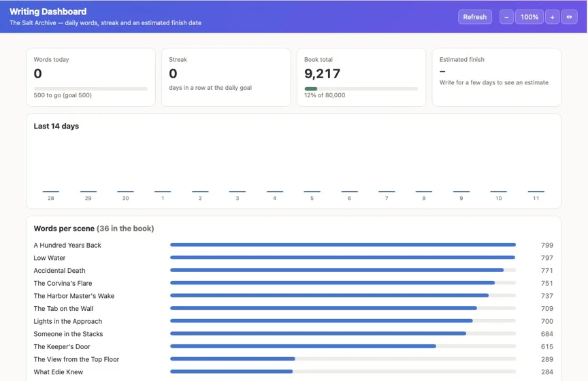Click the Book total 9,217 figure
588x381 pixels.
pyautogui.click(x=322, y=73)
